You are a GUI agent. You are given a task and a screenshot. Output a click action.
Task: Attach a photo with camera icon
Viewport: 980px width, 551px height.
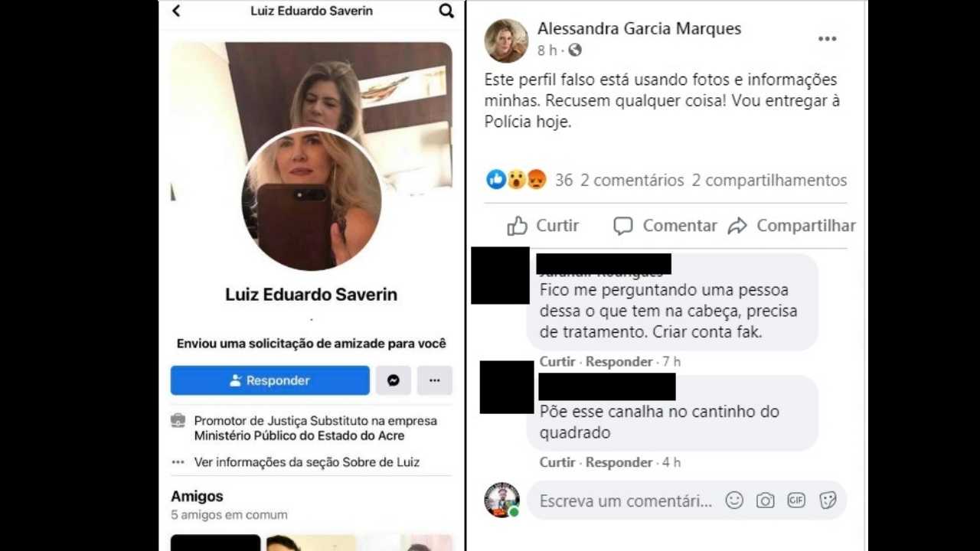(x=765, y=500)
